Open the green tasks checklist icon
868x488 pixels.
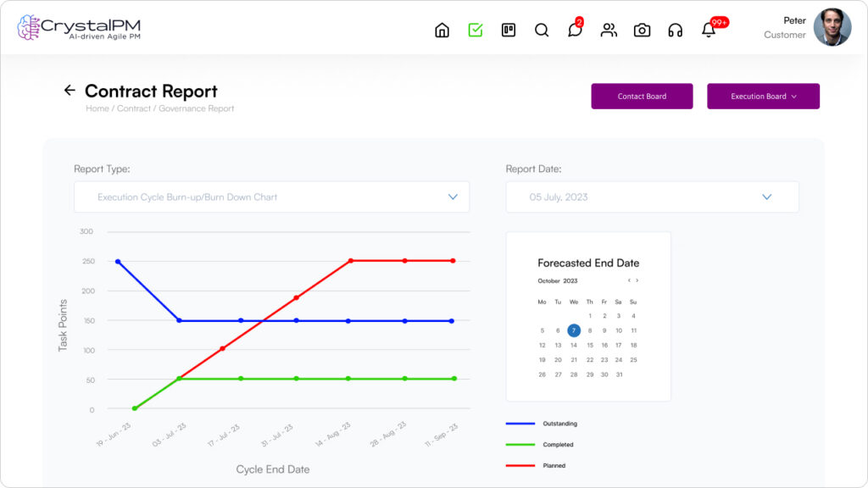[475, 30]
